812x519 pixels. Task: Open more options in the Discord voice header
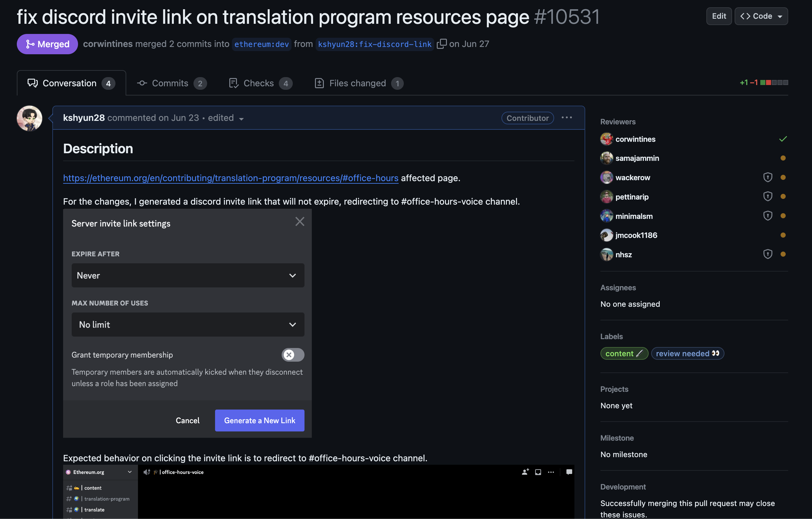tap(551, 472)
